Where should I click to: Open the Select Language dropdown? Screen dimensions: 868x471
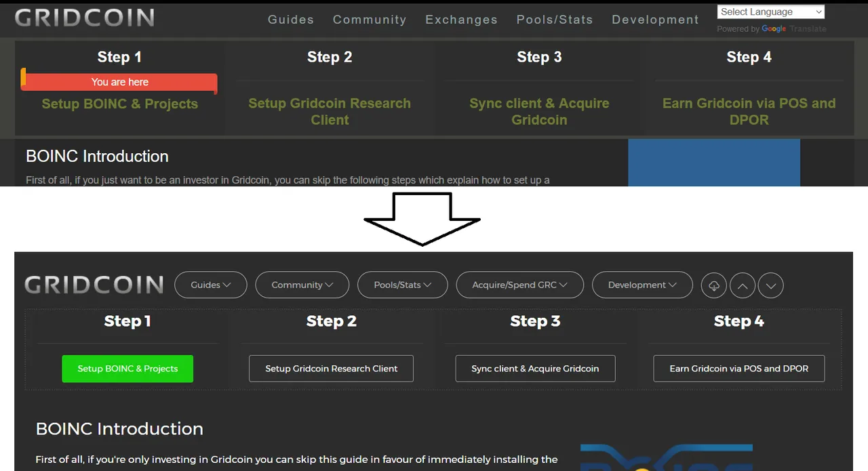click(771, 12)
